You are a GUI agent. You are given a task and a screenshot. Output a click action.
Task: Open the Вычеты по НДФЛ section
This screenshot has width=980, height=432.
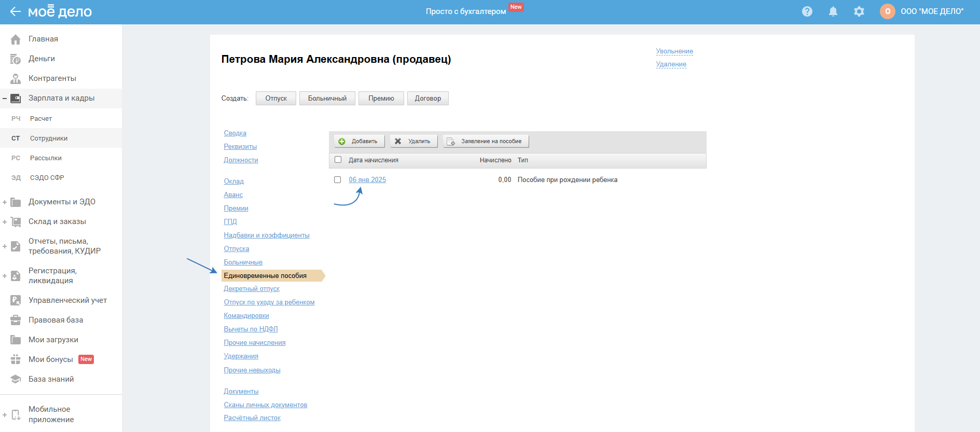(251, 329)
